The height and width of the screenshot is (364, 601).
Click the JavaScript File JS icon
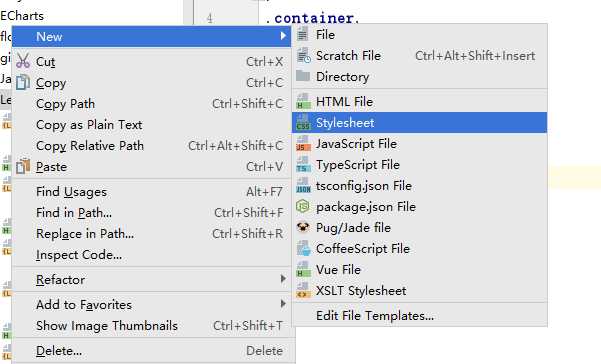pyautogui.click(x=303, y=144)
